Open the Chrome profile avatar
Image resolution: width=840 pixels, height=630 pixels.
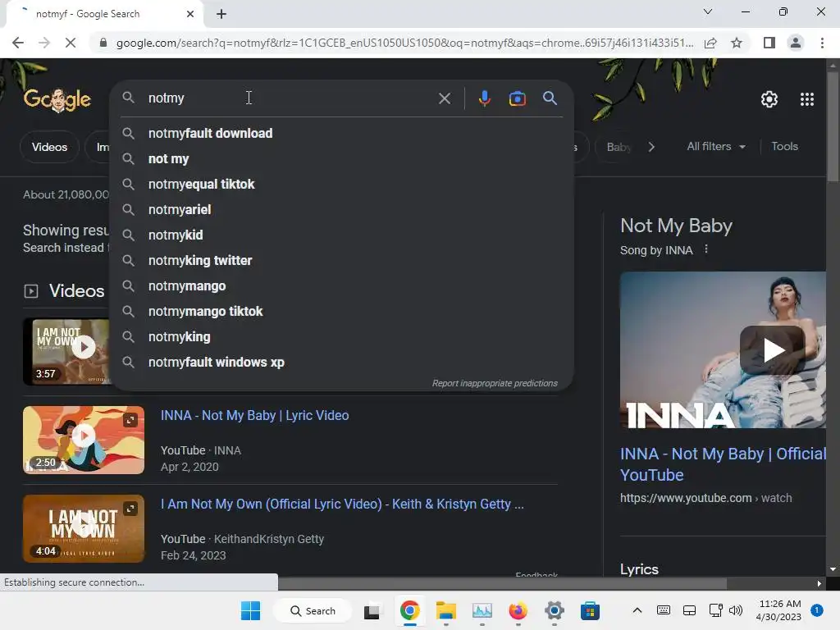click(796, 43)
